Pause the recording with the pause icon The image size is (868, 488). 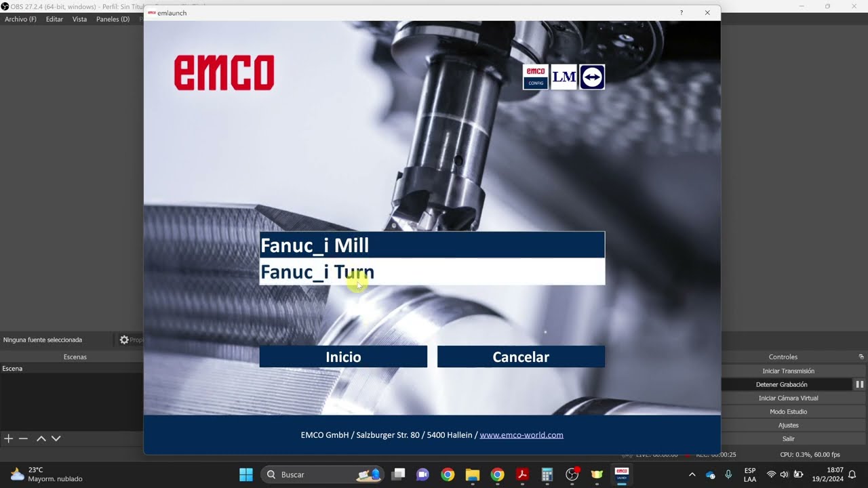pos(859,384)
